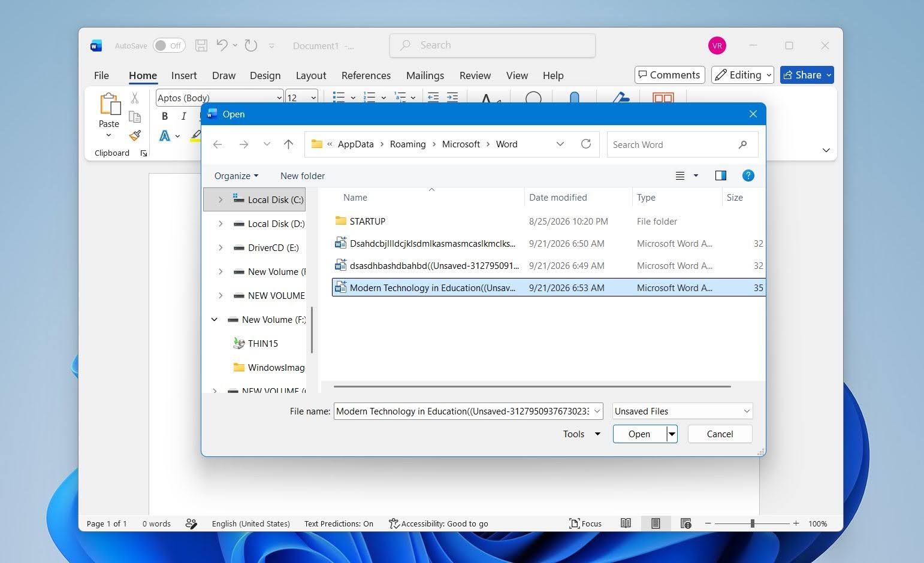Viewport: 924px width, 563px height.
Task: Switch to Web Layout view icon
Action: 686,523
